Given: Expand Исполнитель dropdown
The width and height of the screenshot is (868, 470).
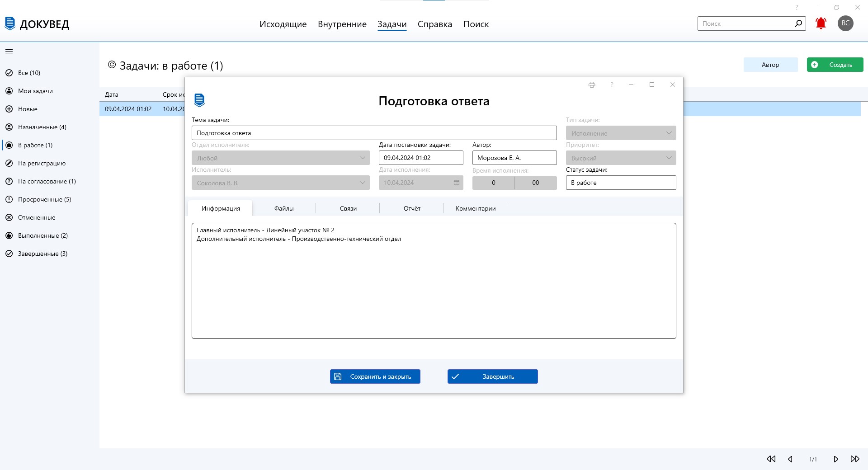Looking at the screenshot, I should point(281,183).
